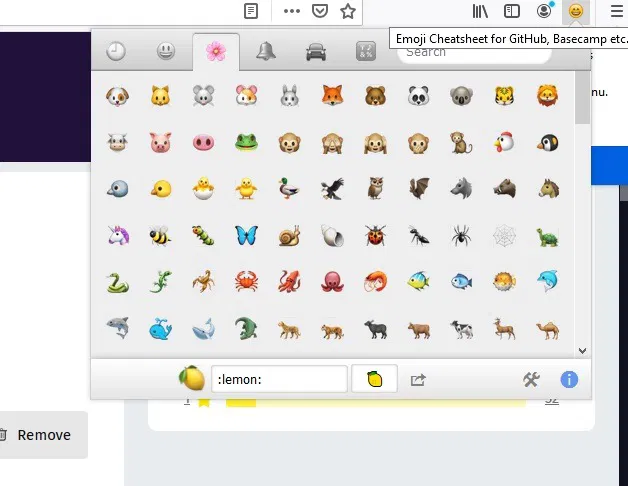Choose the dolphin emoji
This screenshot has width=628, height=486.
pyautogui.click(x=547, y=281)
